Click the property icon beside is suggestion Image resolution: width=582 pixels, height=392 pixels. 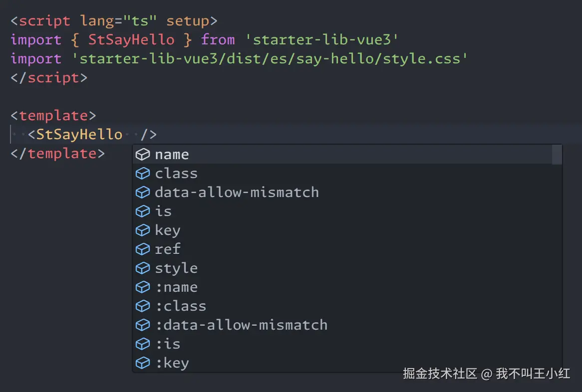(x=143, y=211)
